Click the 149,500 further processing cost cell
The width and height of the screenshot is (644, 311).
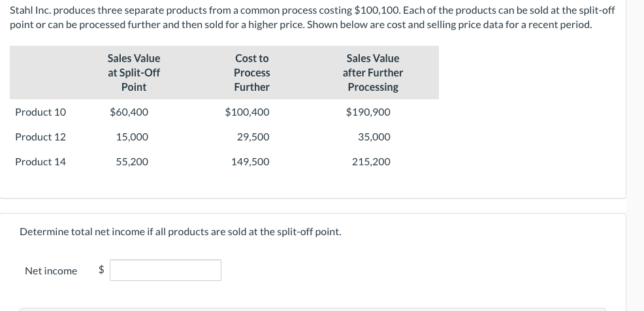(250, 161)
